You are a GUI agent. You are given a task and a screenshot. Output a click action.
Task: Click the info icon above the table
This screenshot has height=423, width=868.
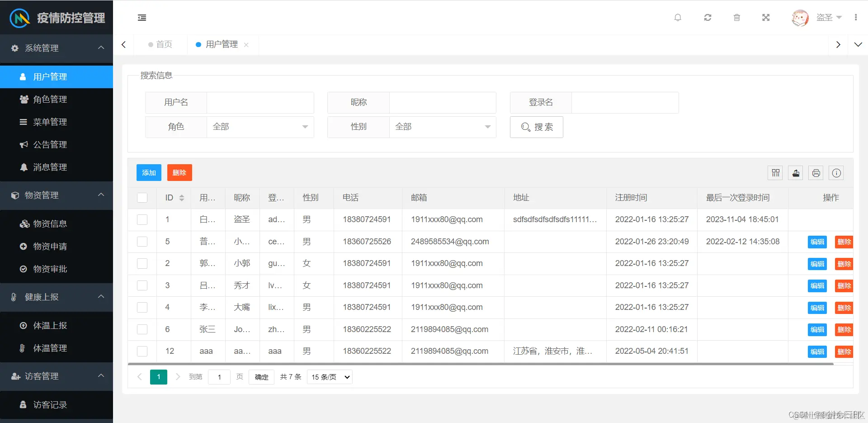[x=836, y=173]
